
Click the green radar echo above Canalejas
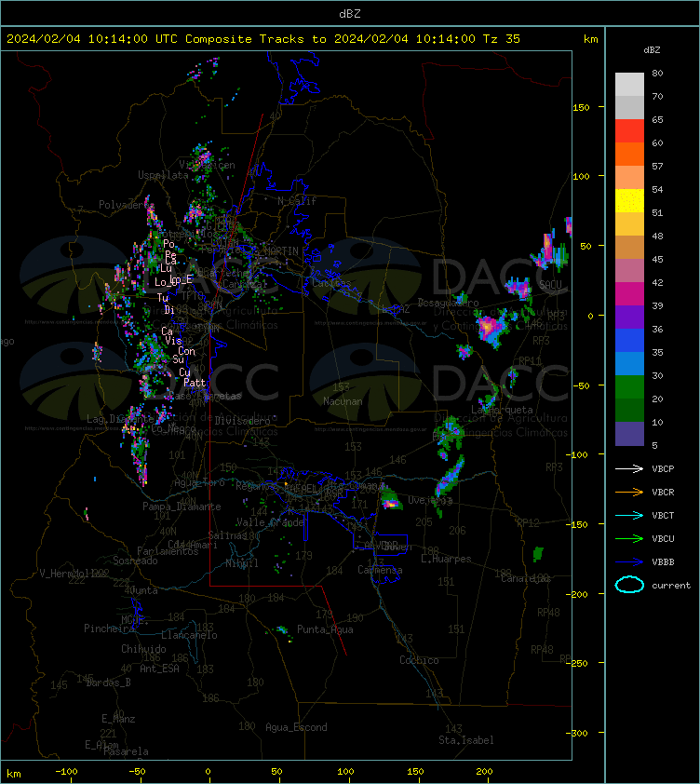[538, 553]
